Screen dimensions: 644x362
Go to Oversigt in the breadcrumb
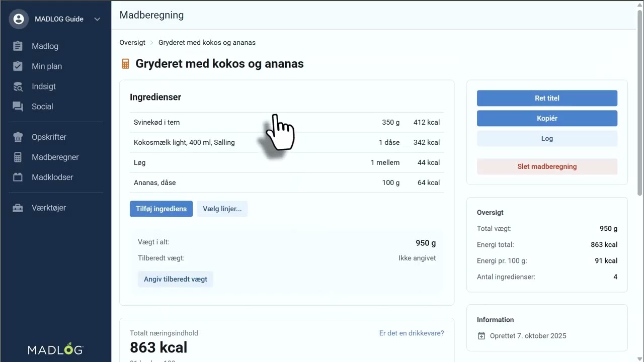coord(132,43)
